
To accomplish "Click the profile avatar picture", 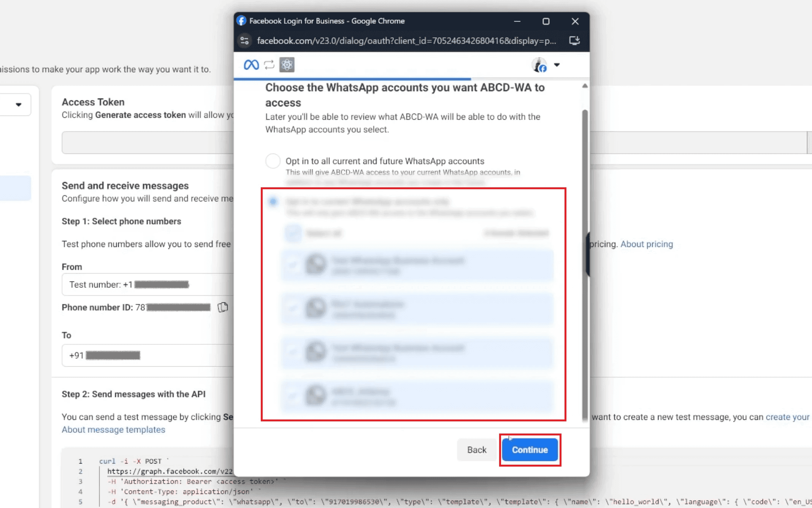I will [x=539, y=65].
